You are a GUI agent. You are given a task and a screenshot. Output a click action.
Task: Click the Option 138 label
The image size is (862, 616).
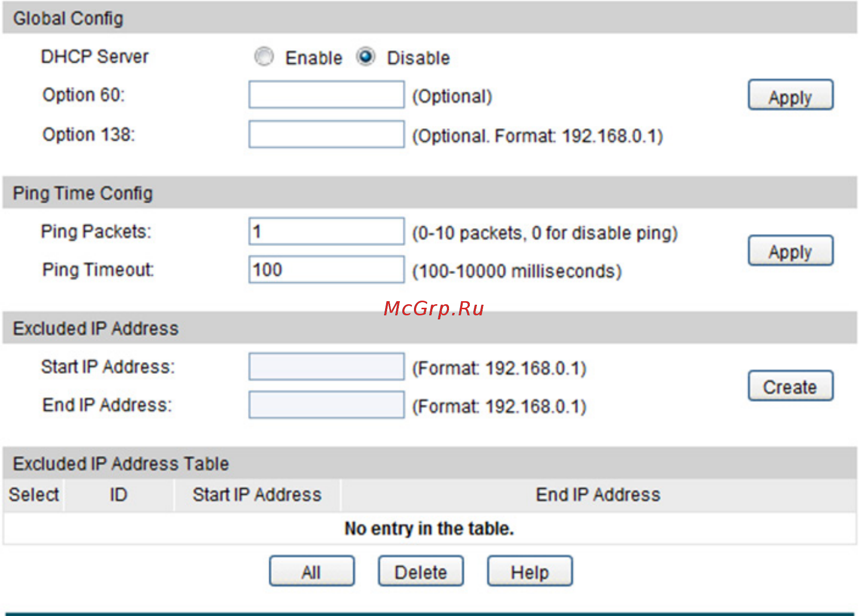[89, 134]
